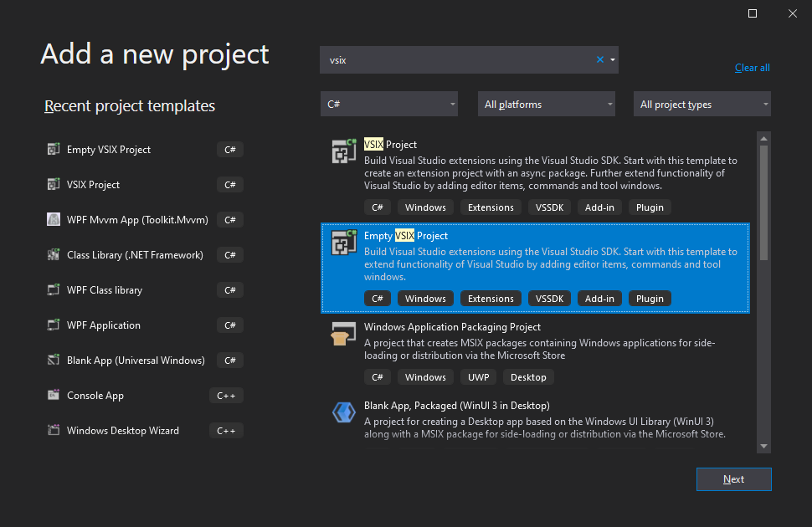812x527 pixels.
Task: Close the Add a new project dialog
Action: point(792,13)
